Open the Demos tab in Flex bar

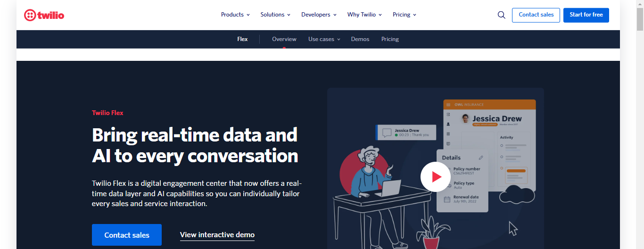pyautogui.click(x=360, y=39)
